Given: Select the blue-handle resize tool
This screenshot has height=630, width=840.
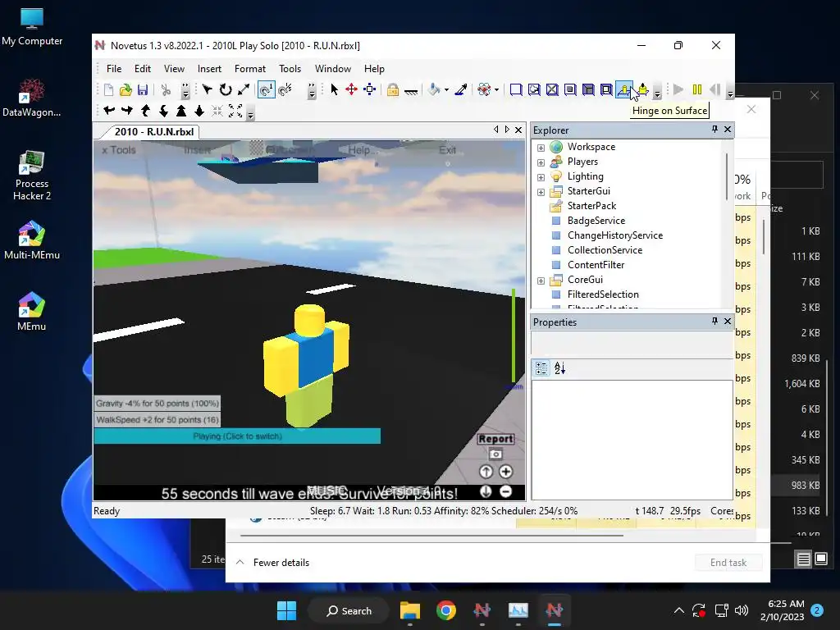Looking at the screenshot, I should (370, 89).
